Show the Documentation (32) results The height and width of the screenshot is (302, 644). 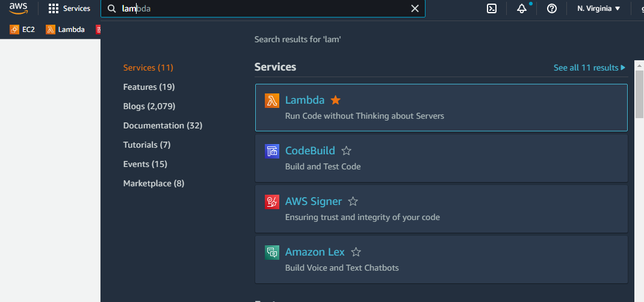click(x=163, y=125)
